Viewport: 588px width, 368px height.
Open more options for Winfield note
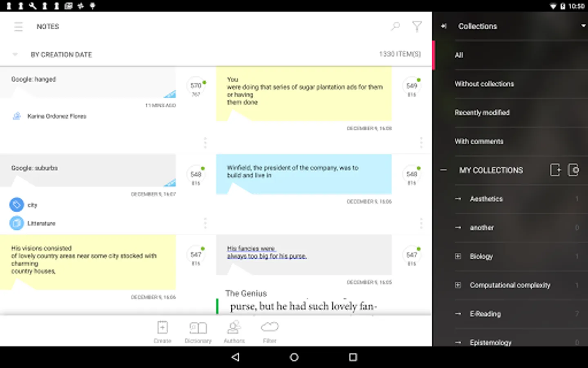(421, 223)
